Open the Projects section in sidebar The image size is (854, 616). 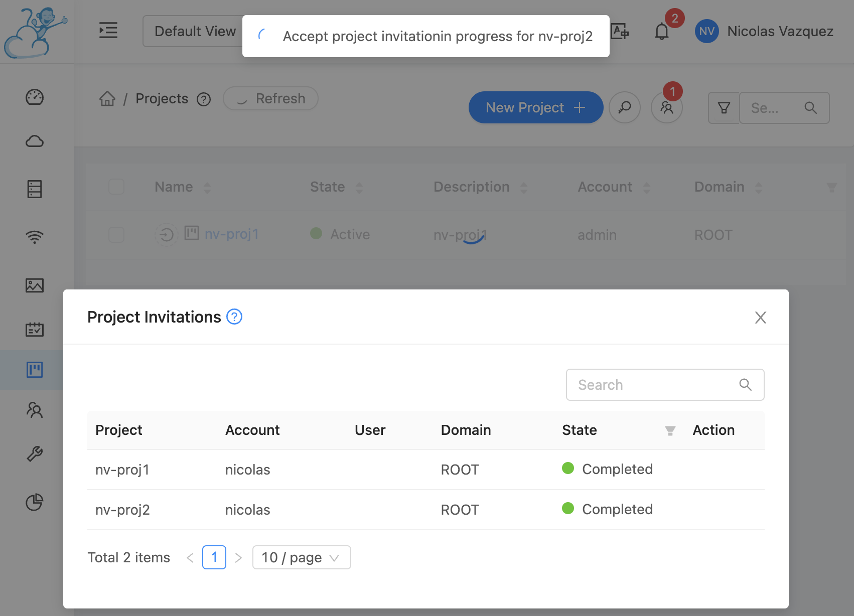(x=35, y=370)
